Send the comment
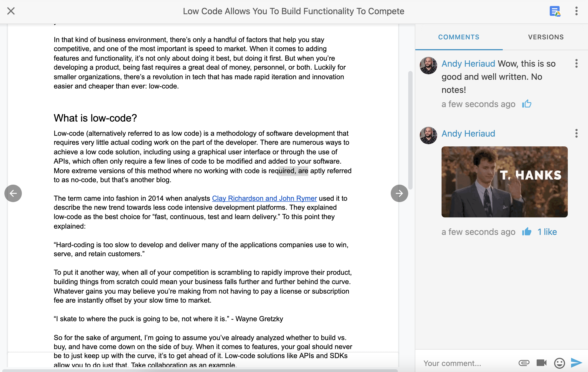This screenshot has height=372, width=588. click(577, 363)
